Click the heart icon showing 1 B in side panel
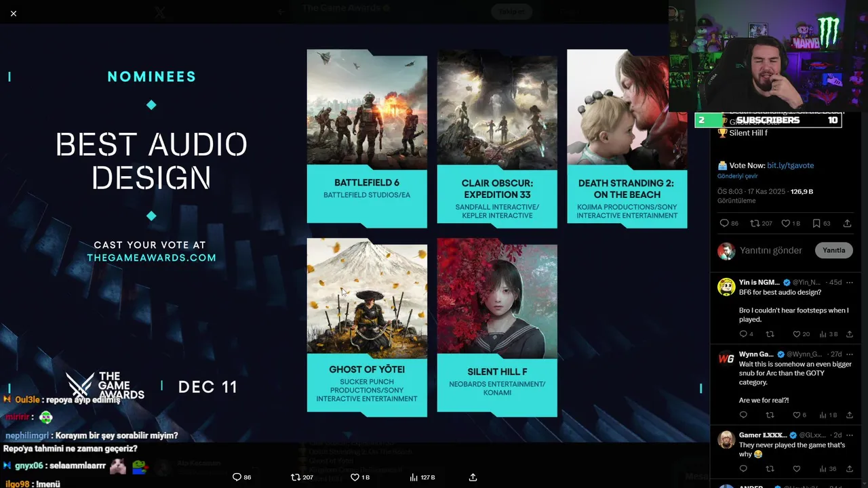This screenshot has height=488, width=868. (791, 223)
